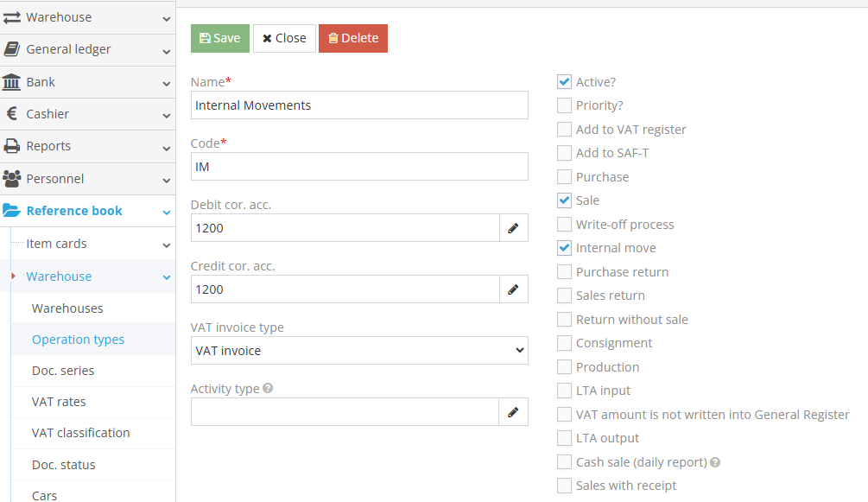Save the operation type
Screen dimensions: 868x502
pyautogui.click(x=219, y=38)
